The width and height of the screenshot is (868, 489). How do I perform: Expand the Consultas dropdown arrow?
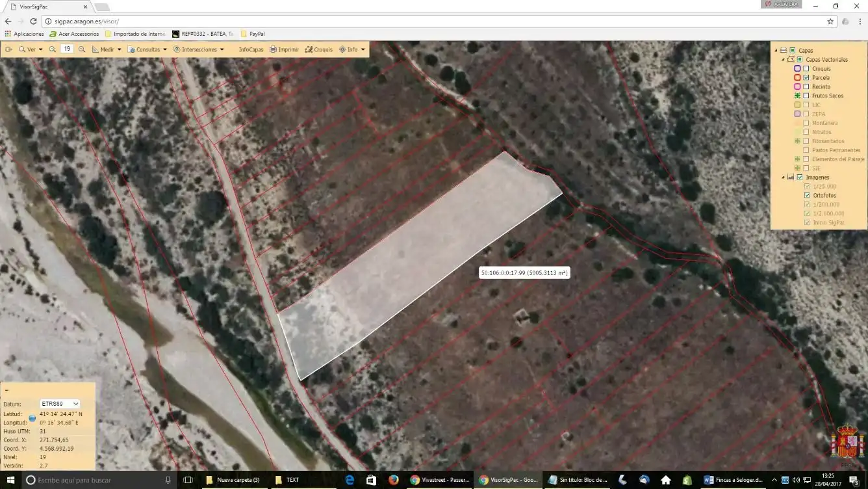point(165,49)
